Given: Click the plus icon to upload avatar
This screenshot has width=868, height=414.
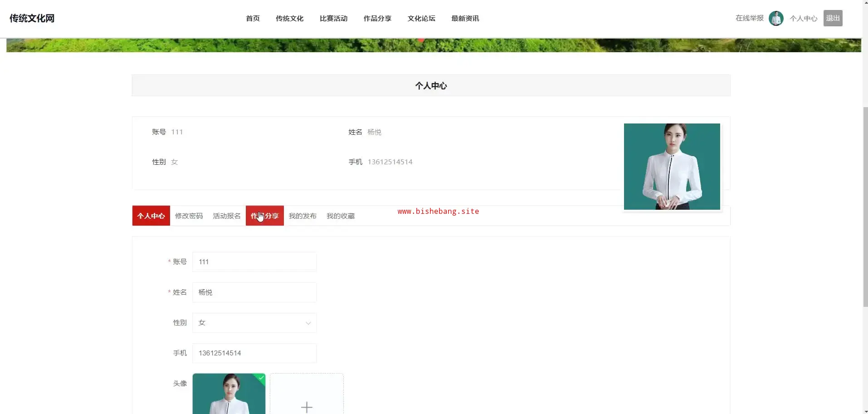Looking at the screenshot, I should [307, 406].
